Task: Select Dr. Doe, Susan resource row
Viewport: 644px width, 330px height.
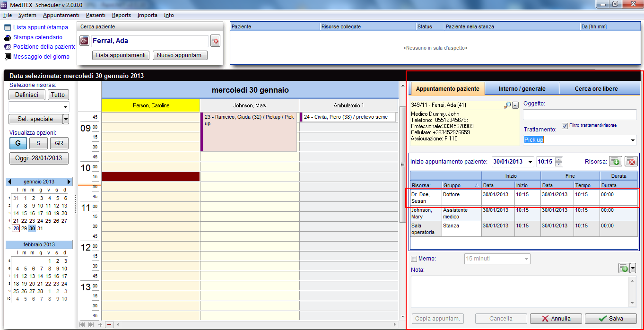Action: click(524, 198)
